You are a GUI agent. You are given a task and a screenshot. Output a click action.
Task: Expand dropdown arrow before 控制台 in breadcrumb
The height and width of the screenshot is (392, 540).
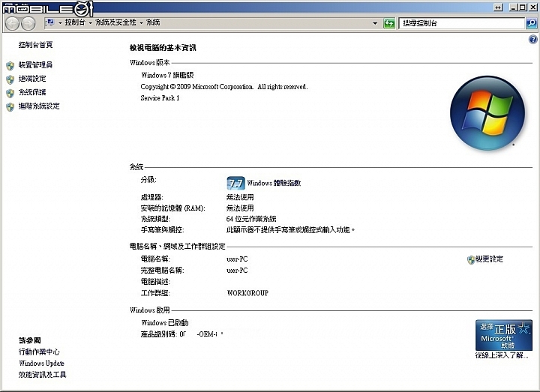pos(60,23)
